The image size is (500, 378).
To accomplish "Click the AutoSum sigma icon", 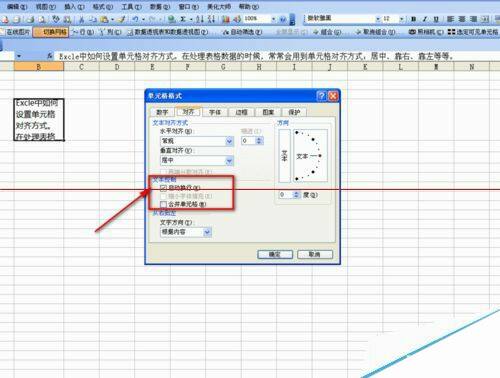I will coord(183,19).
